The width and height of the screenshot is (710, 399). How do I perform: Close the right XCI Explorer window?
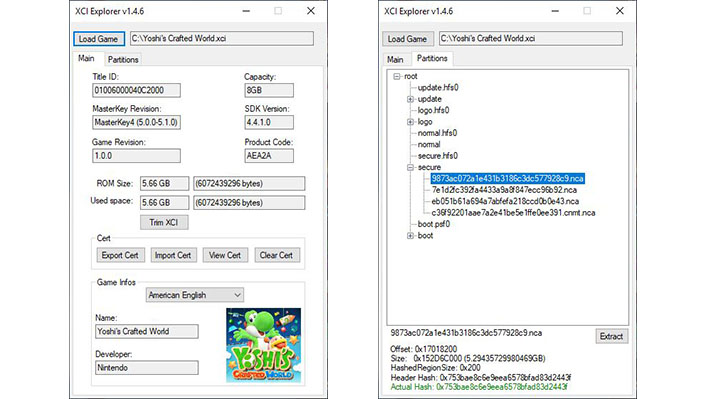coord(619,11)
